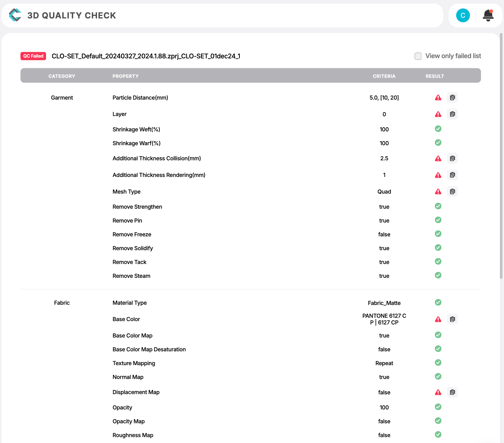Click the CATEGORY column header
This screenshot has width=504, height=443.
point(62,76)
